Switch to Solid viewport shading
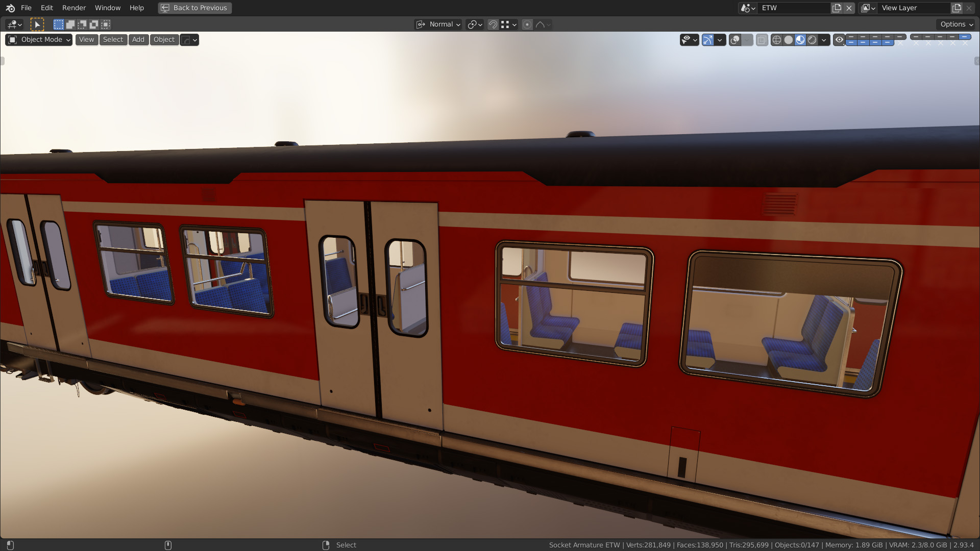 789,40
